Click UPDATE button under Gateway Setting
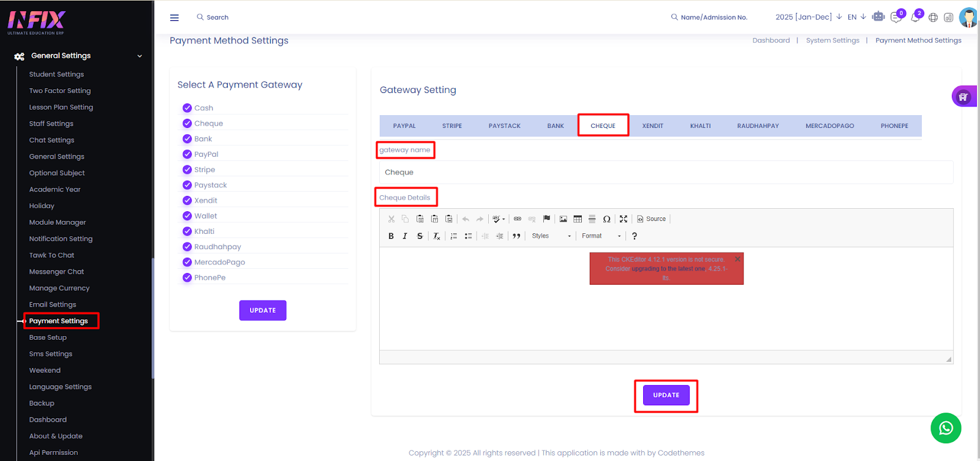This screenshot has width=980, height=461. (666, 395)
